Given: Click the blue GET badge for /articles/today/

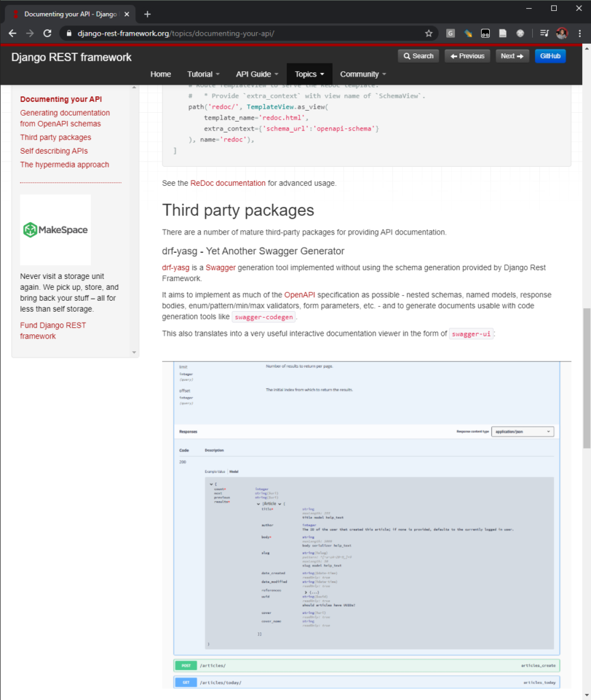Looking at the screenshot, I should 185,682.
